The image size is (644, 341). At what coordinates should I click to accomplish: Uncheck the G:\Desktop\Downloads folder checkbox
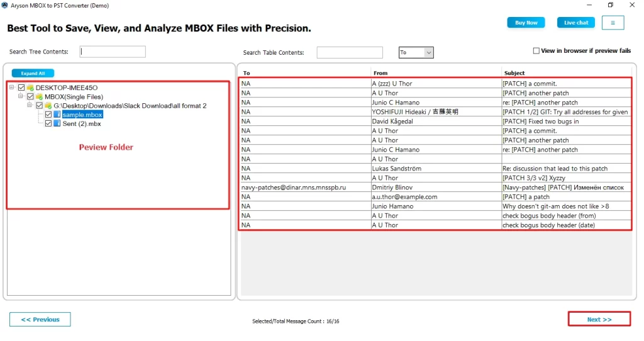(40, 106)
